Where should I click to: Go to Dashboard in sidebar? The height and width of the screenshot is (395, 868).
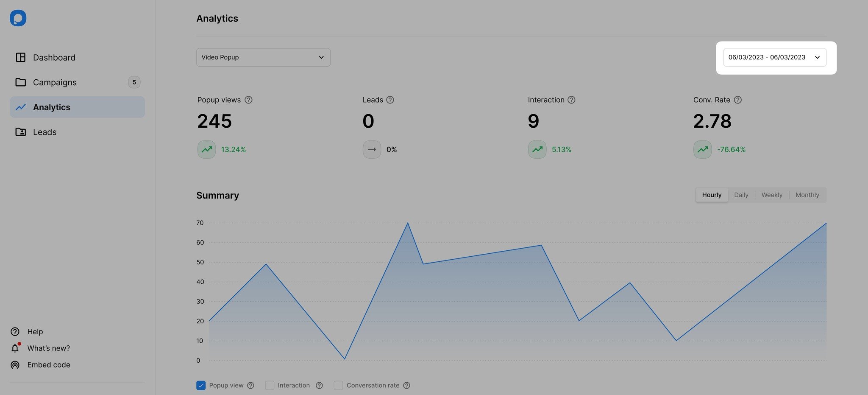pos(77,57)
